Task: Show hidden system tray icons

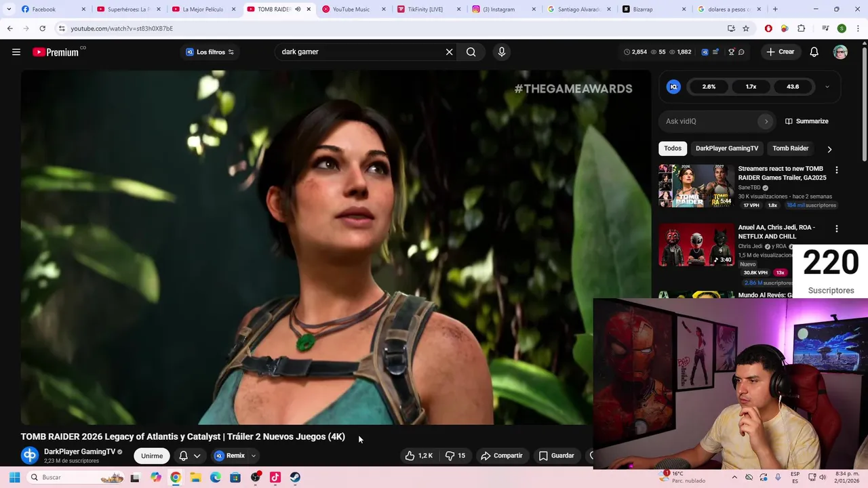Action: 734,477
